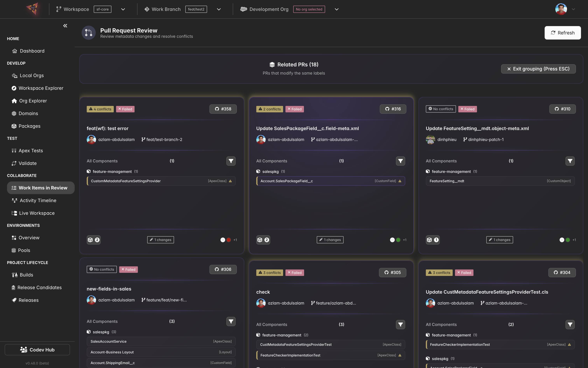
Task: Select SalesAccountService component row
Action: click(161, 342)
